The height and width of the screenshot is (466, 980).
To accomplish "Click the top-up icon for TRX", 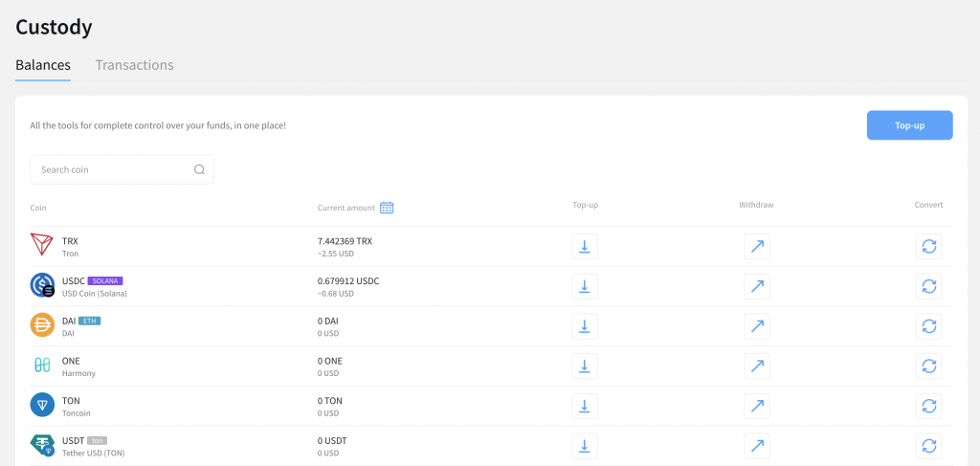I will click(x=585, y=246).
